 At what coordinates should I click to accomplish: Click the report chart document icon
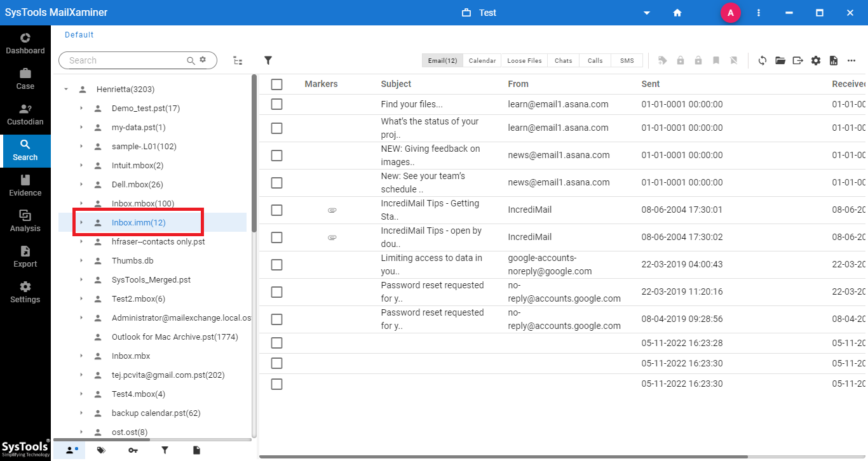[834, 60]
